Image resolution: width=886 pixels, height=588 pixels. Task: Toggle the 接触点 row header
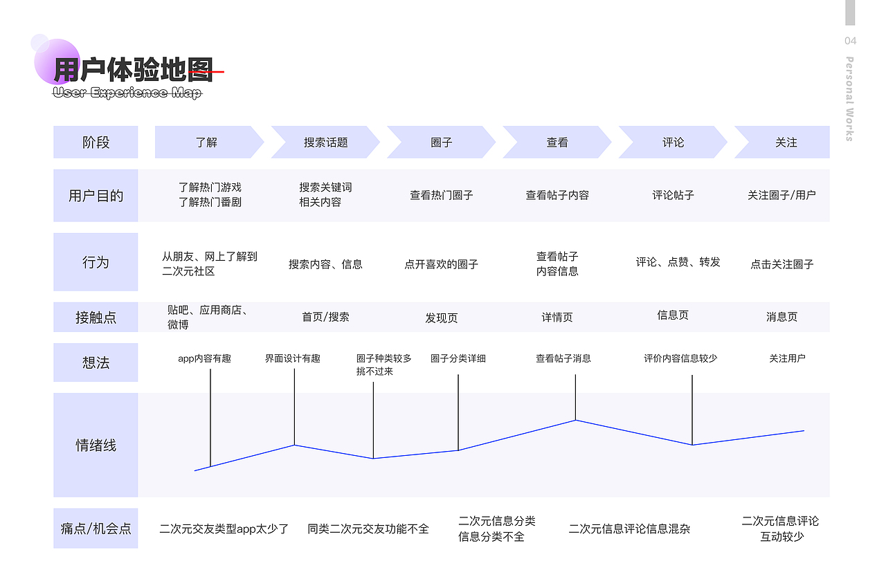click(x=96, y=317)
